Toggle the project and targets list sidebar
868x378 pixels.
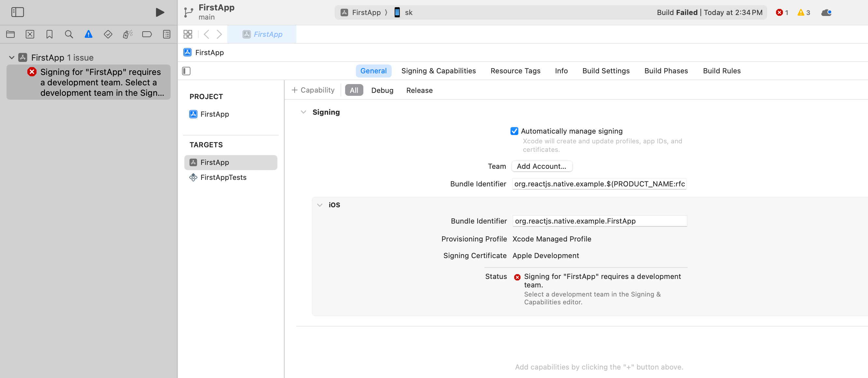[186, 71]
